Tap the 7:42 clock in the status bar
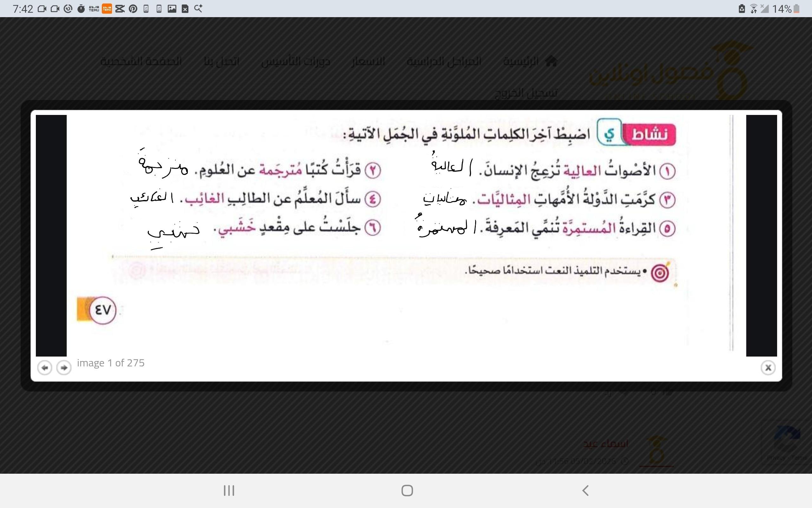 coord(23,9)
